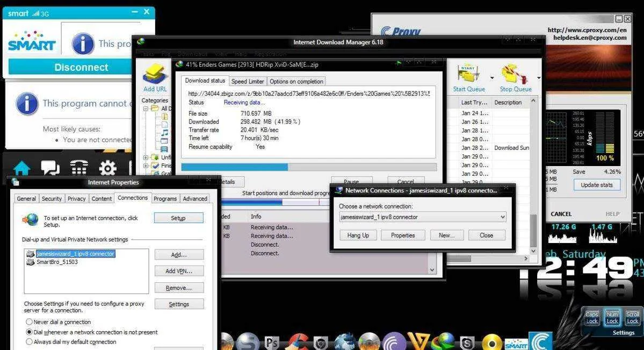Click the Description column header in IDM

click(508, 102)
